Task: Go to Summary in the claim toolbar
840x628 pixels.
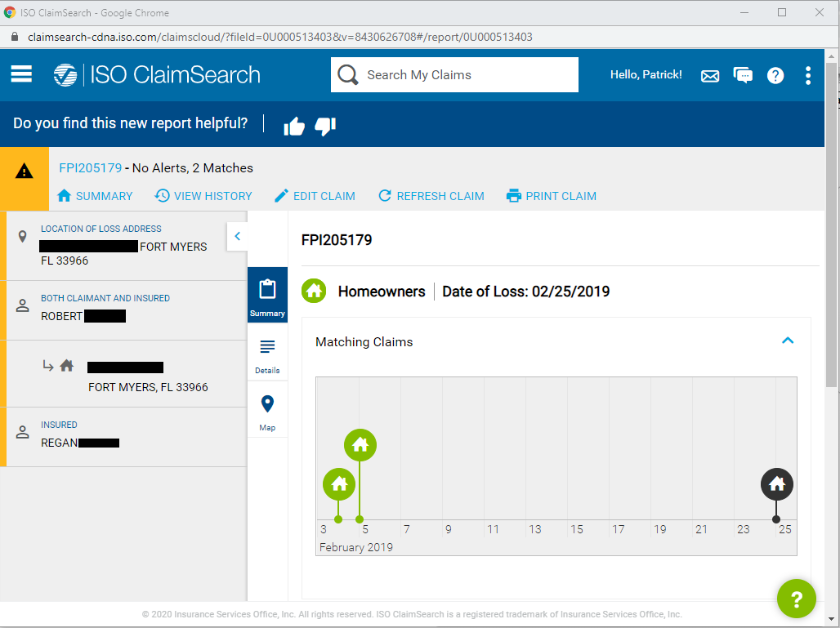Action: click(95, 196)
